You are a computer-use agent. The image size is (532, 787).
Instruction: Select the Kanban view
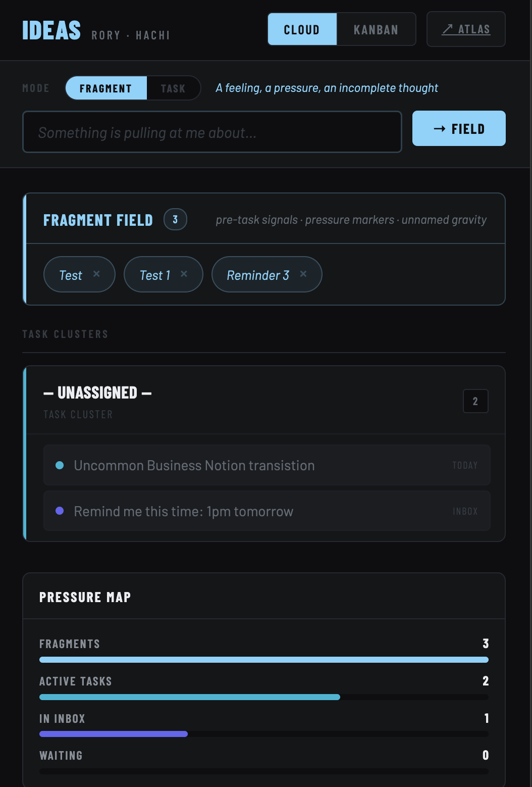376,29
